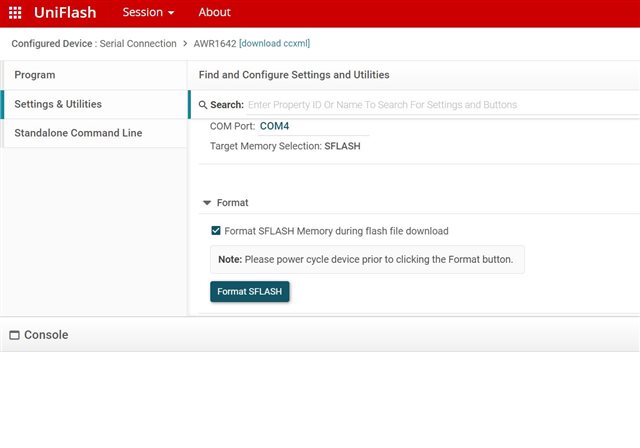Viewport: 640px width, 448px height.
Task: Open the About menu
Action: (x=215, y=12)
